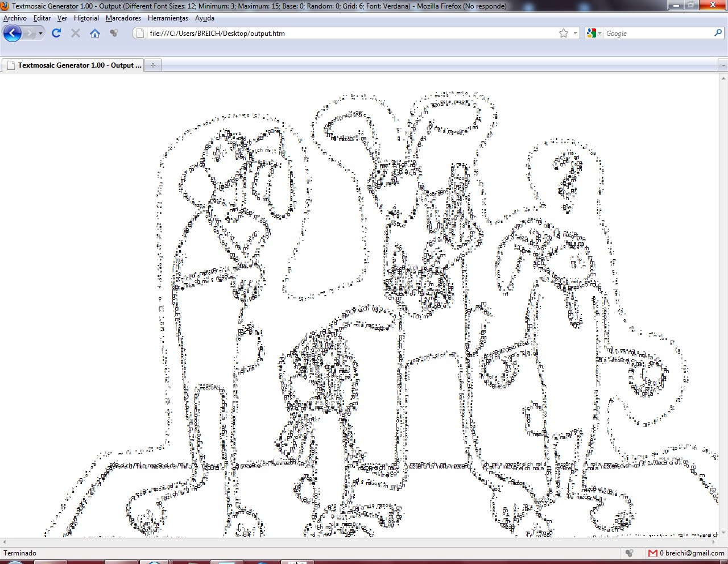Close the Firefox window
This screenshot has height=564, width=728.
click(712, 5)
